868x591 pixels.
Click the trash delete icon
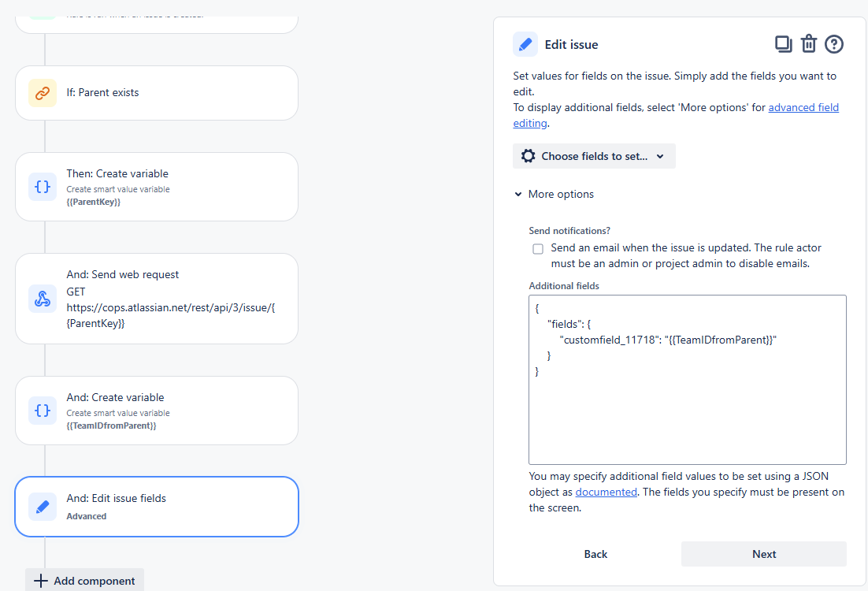click(809, 44)
